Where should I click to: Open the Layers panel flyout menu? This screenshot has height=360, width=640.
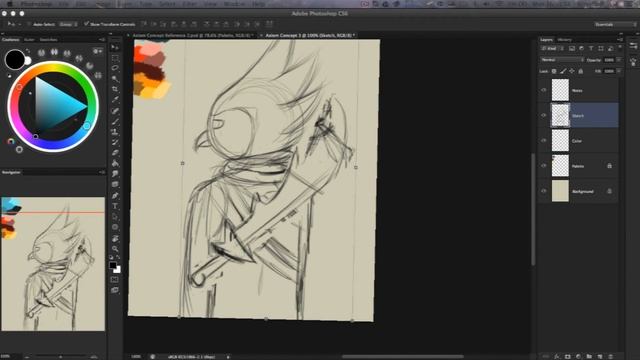(620, 40)
